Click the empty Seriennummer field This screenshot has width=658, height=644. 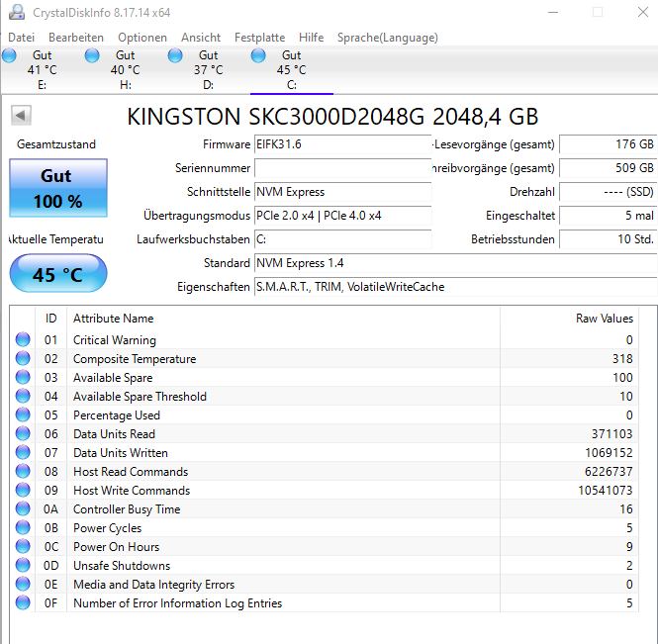[342, 168]
